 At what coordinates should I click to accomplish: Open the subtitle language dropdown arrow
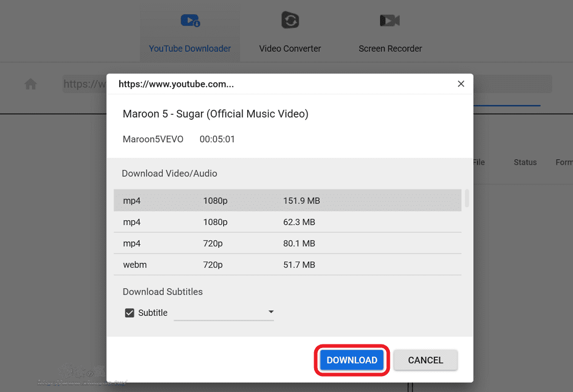[x=271, y=312]
